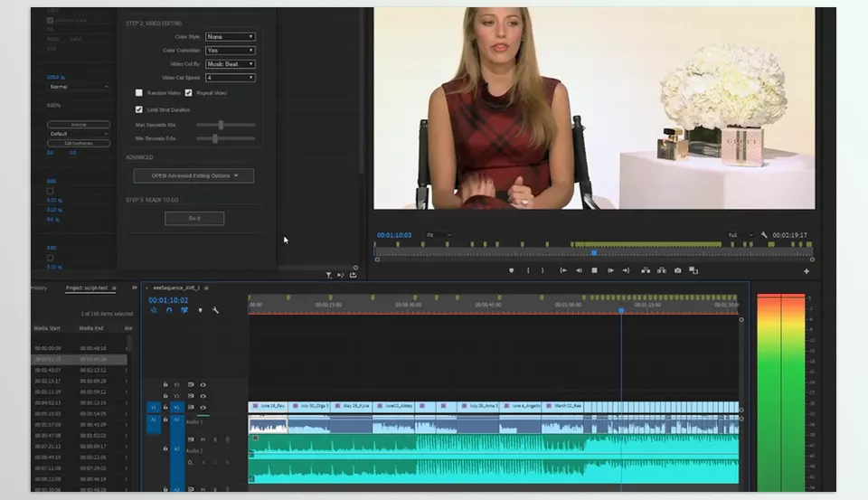Uncheck Repeat Video checkbox
Image resolution: width=868 pixels, height=500 pixels.
click(x=189, y=93)
